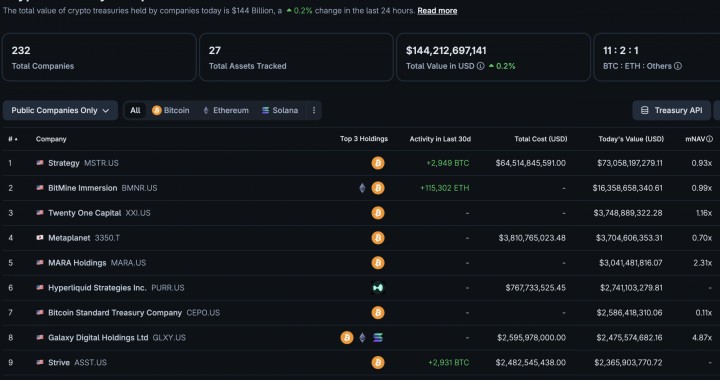Open the Read more link
Screen dimensions: 720x380
(437, 11)
